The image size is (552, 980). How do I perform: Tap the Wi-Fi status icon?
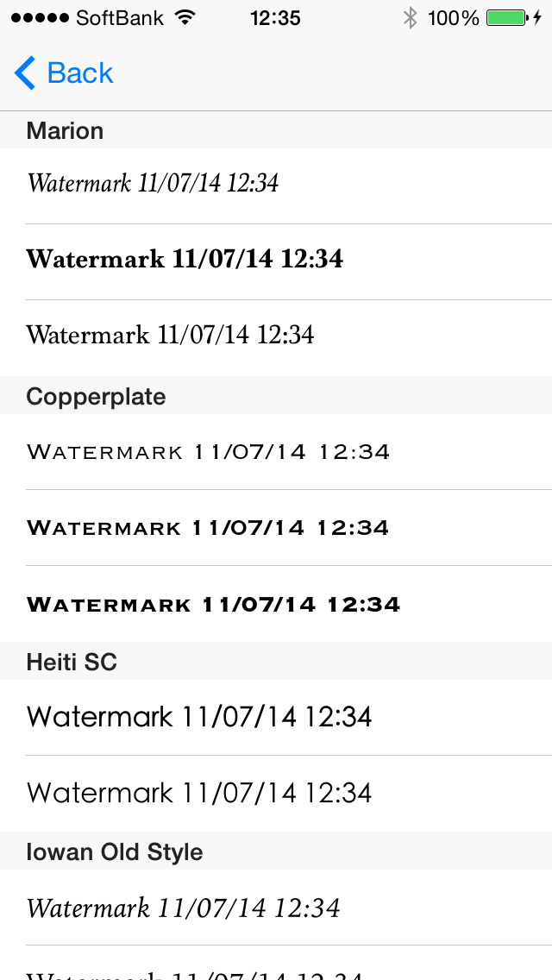click(185, 17)
